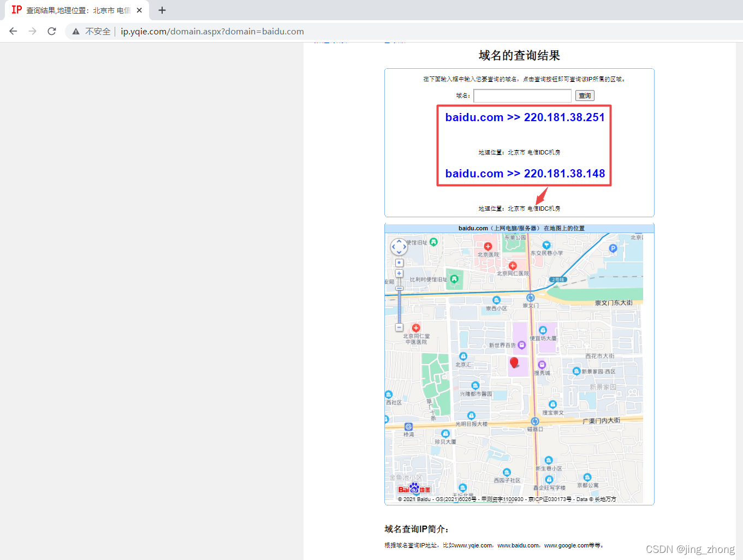Click the 崇西小区 residential marker
The width and height of the screenshot is (743, 560).
coord(496,300)
